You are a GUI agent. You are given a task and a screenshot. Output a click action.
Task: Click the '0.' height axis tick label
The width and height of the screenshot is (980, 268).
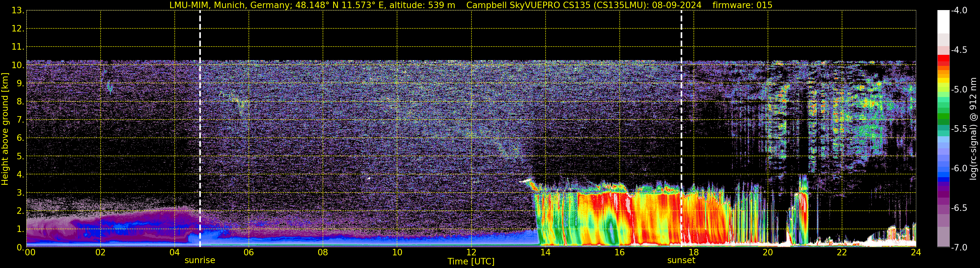tap(20, 247)
